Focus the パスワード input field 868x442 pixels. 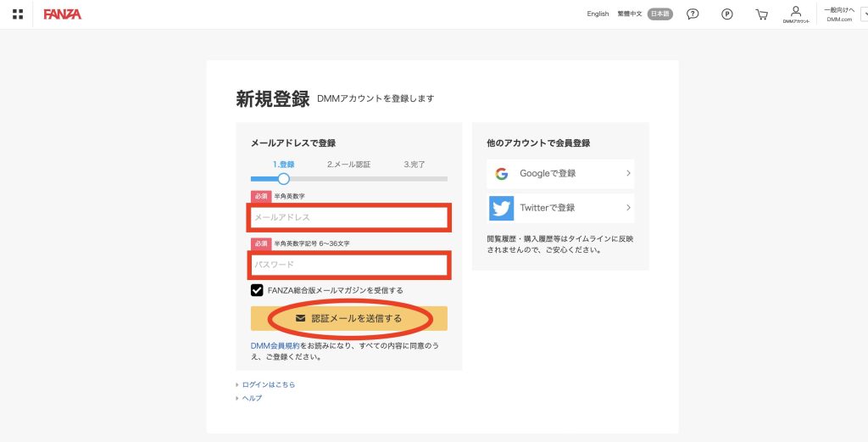pos(349,266)
